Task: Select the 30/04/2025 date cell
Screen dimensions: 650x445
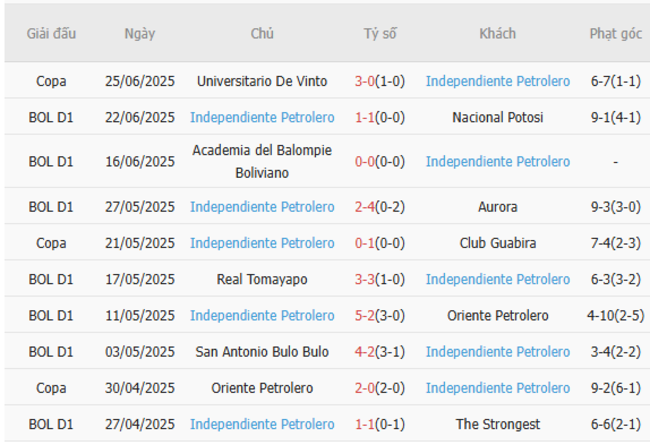Action: 140,388
